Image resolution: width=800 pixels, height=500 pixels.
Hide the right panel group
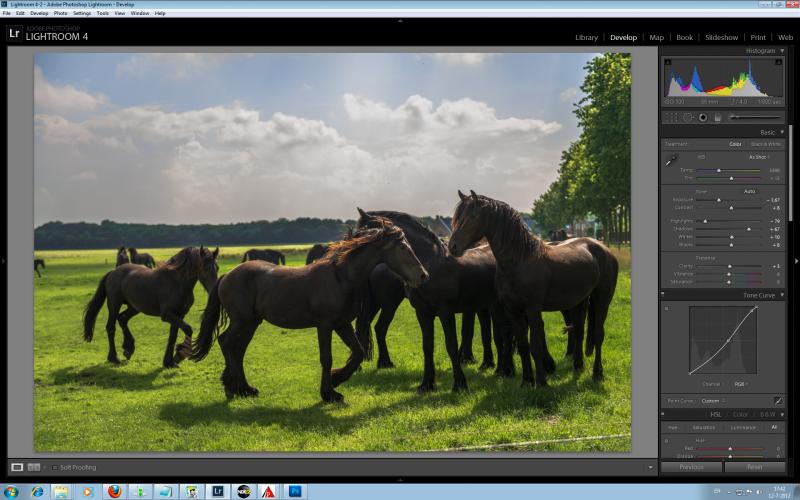click(796, 261)
